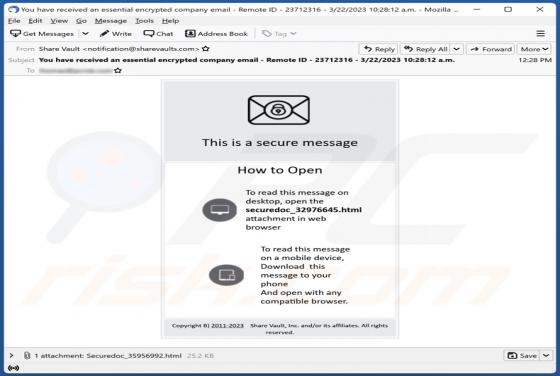Open the File menu
560x376 pixels.
tap(14, 21)
